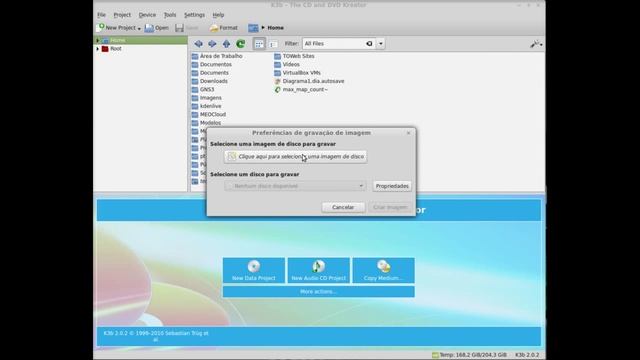
Task: Open the Help menu
Action: (218, 15)
